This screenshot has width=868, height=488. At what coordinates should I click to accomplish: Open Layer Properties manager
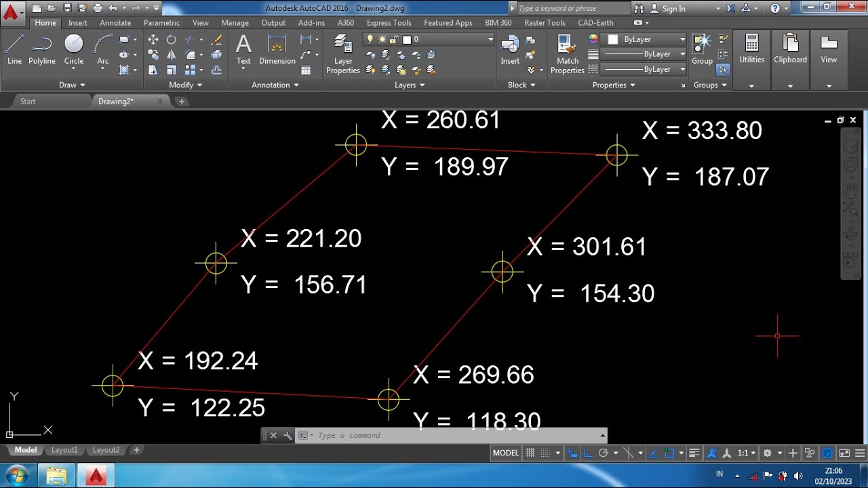tap(343, 54)
